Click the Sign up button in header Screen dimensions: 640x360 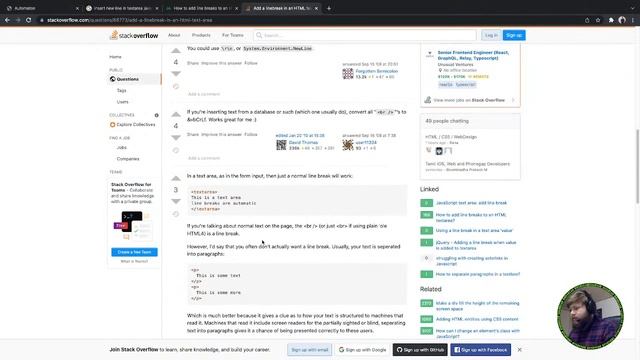[514, 36]
